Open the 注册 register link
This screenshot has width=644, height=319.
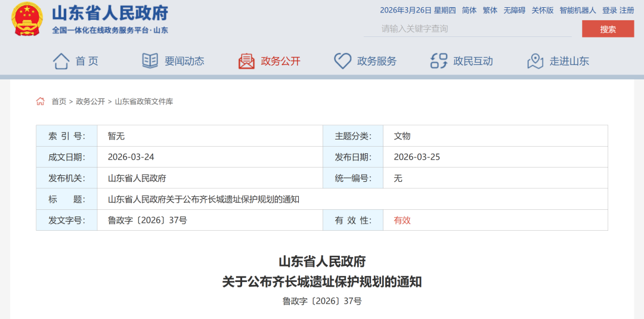627,10
